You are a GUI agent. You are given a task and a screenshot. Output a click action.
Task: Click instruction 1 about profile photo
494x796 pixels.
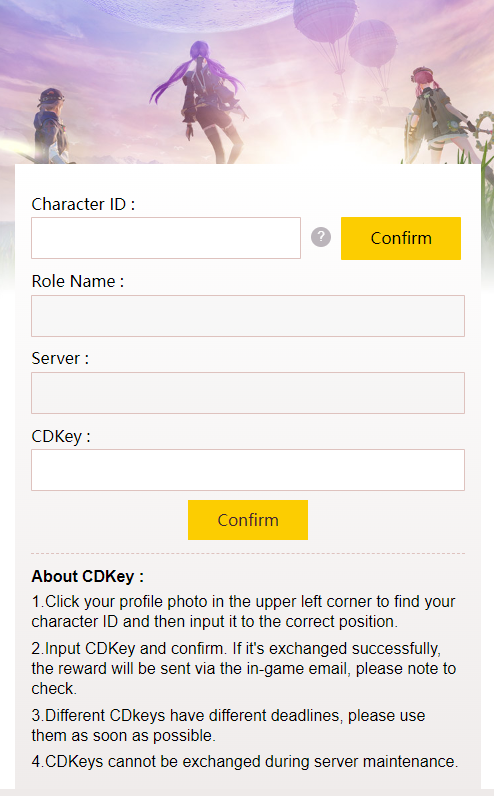pos(244,611)
